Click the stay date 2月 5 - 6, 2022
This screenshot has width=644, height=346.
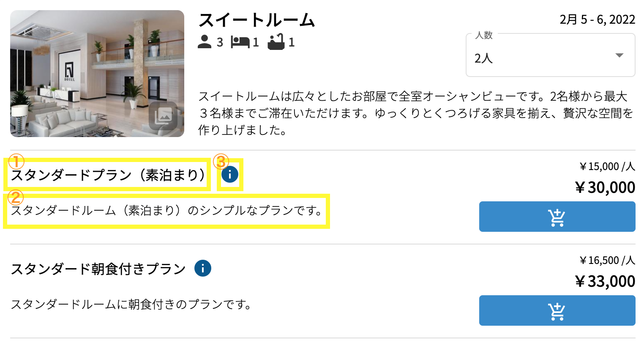pyautogui.click(x=597, y=19)
